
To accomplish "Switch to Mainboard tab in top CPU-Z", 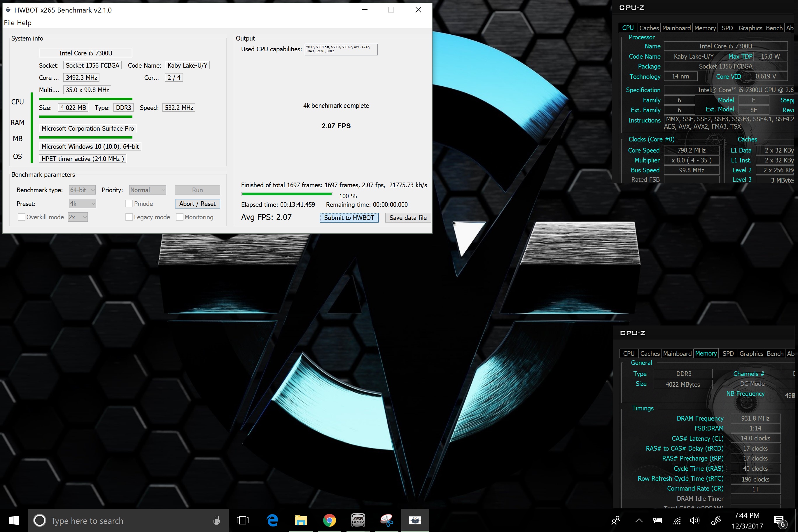I will [676, 28].
